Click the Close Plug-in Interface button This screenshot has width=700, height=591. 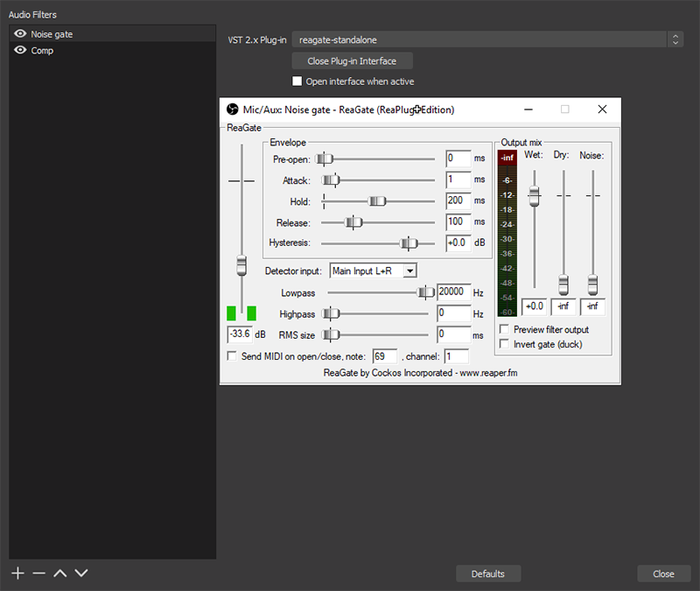tap(352, 61)
